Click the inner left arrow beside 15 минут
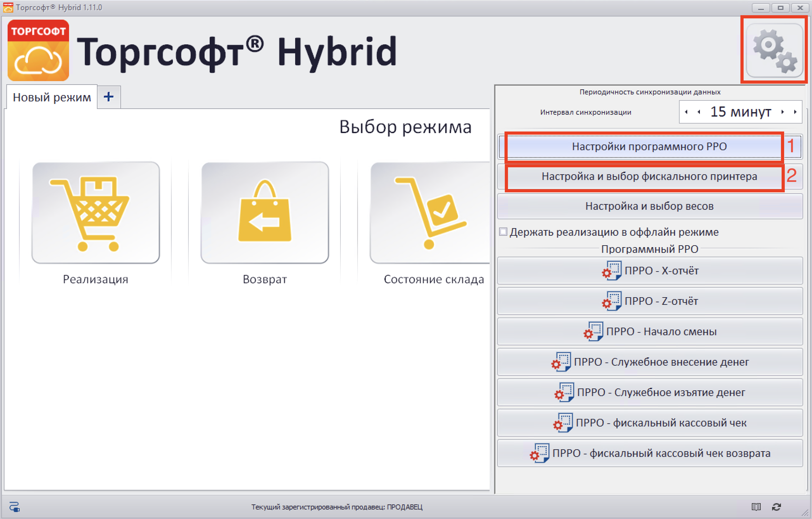The height and width of the screenshot is (519, 812). pos(699,112)
